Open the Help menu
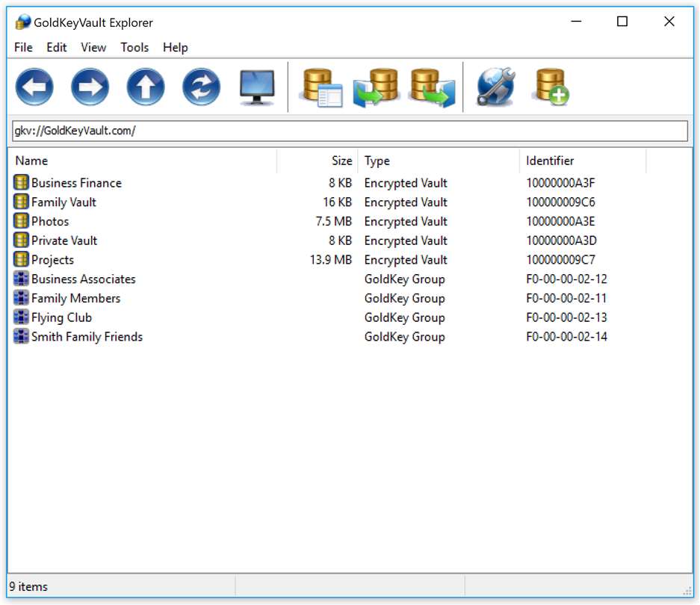The image size is (700, 605). [175, 47]
